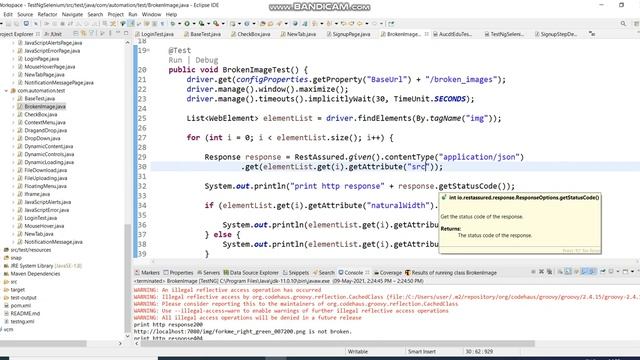Select FileDownload.java in Project Explorer
The image size is (640, 360).
point(45,170)
